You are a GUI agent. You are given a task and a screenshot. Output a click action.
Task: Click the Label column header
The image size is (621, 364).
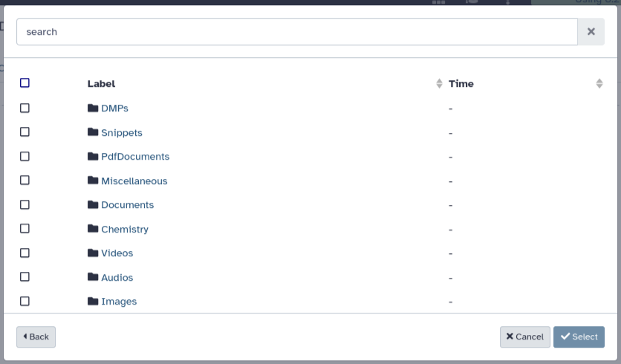coord(101,84)
